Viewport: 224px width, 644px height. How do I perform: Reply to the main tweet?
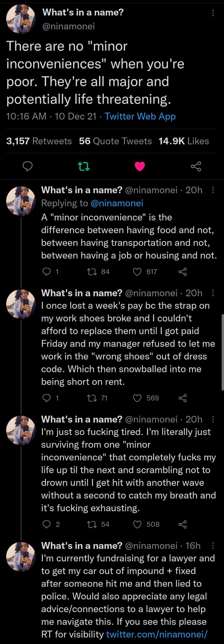point(28,166)
